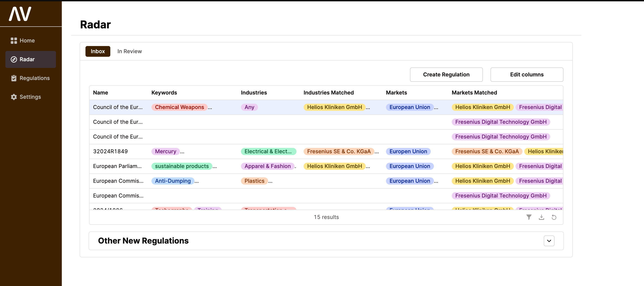Open the Edit columns dialog
644x286 pixels.
[527, 74]
